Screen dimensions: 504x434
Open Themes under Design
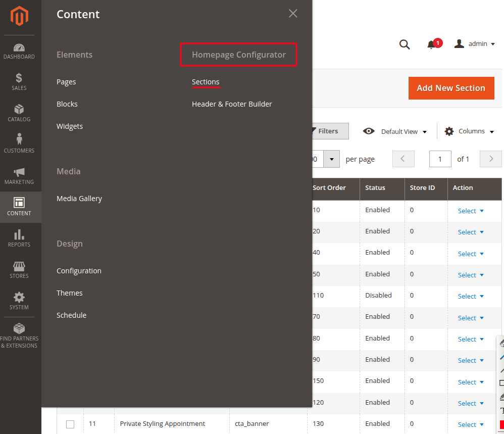click(x=69, y=293)
